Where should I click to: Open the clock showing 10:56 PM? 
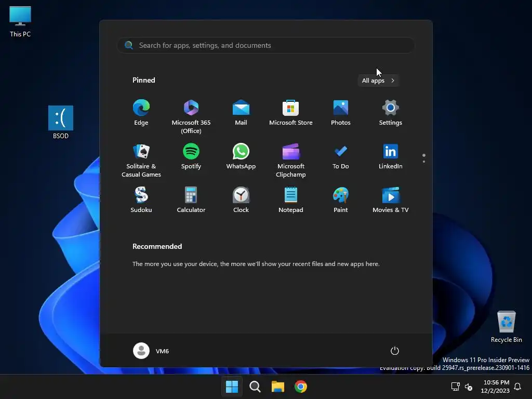click(495, 387)
